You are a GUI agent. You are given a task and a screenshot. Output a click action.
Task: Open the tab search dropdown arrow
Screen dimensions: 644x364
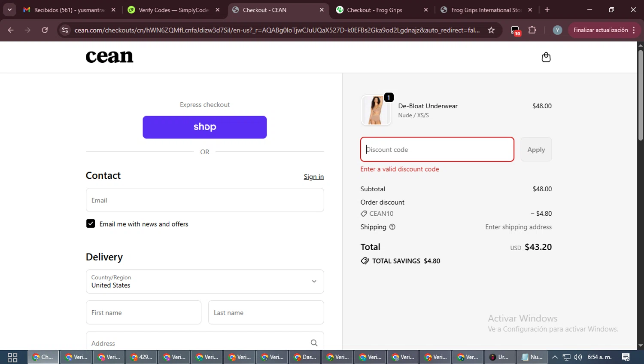pos(9,10)
